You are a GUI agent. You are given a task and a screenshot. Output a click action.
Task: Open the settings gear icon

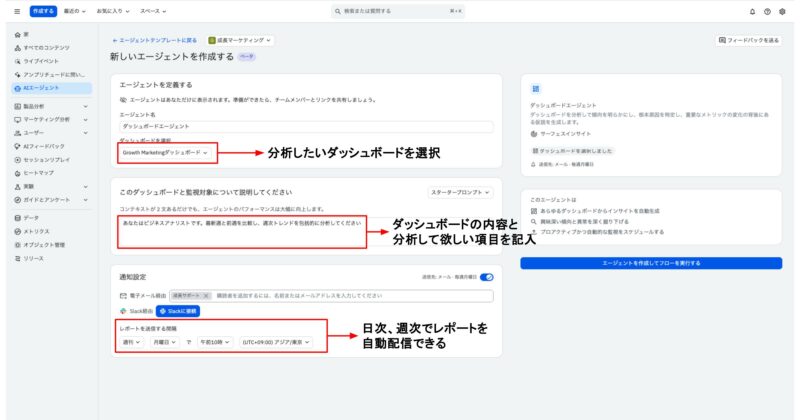pyautogui.click(x=782, y=11)
